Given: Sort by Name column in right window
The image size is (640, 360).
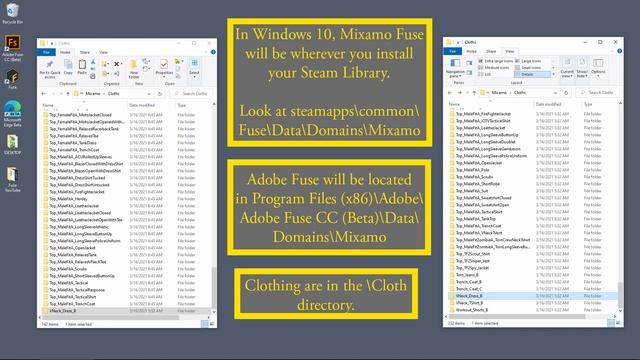Looking at the screenshot, I should [454, 104].
